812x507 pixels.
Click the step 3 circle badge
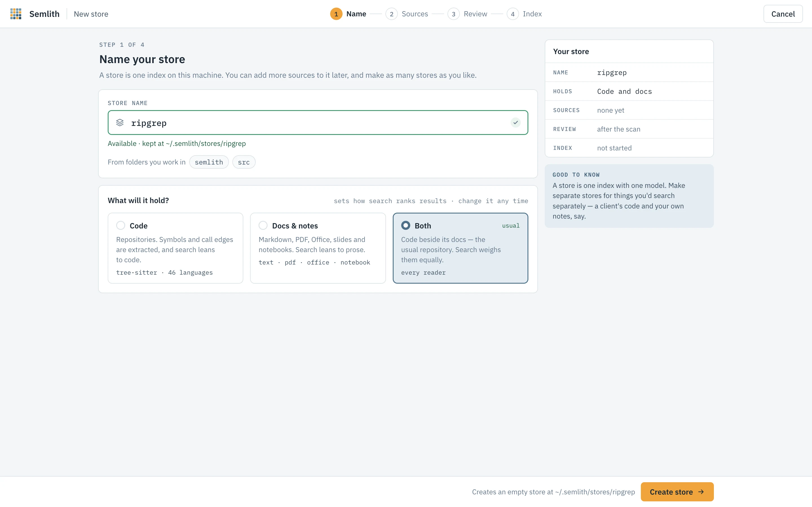pos(453,14)
